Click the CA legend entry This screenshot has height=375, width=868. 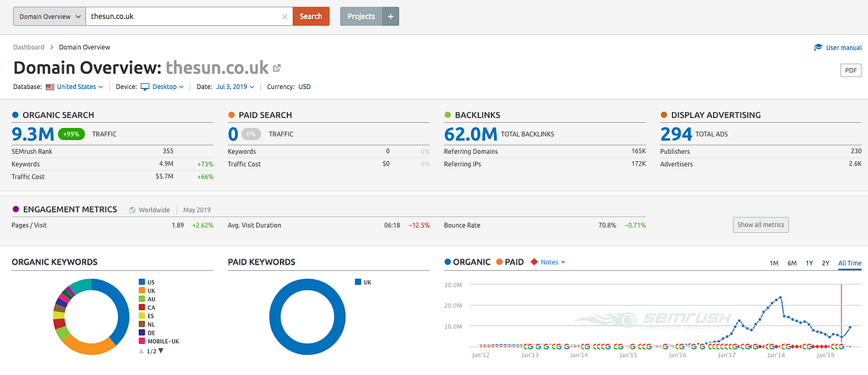(x=147, y=307)
